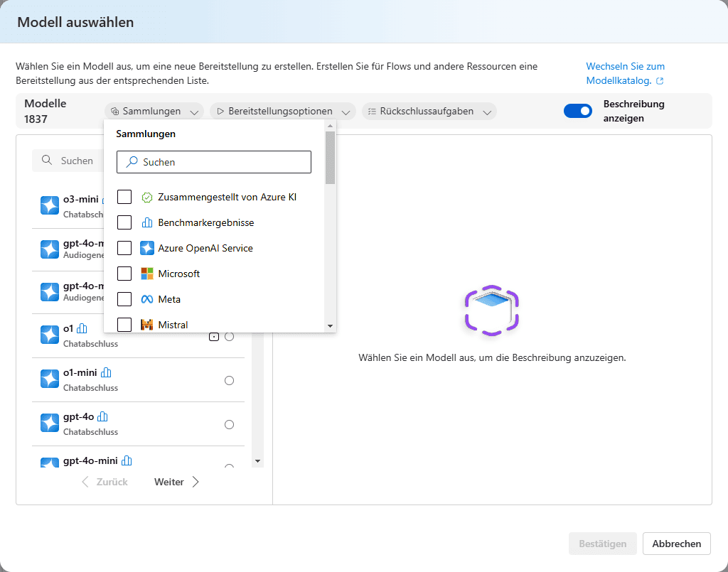The image size is (728, 572).
Task: Click Abbrechen to dismiss the dialog
Action: coord(676,544)
